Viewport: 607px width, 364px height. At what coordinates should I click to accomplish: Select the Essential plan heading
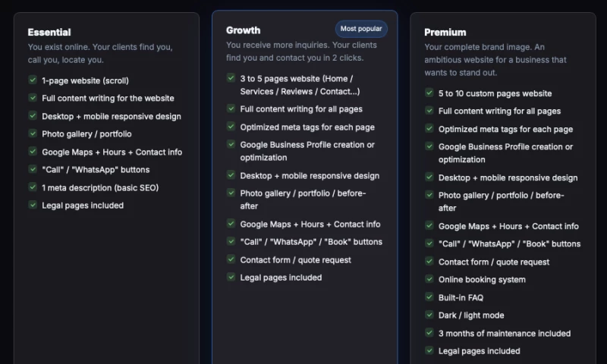(49, 32)
